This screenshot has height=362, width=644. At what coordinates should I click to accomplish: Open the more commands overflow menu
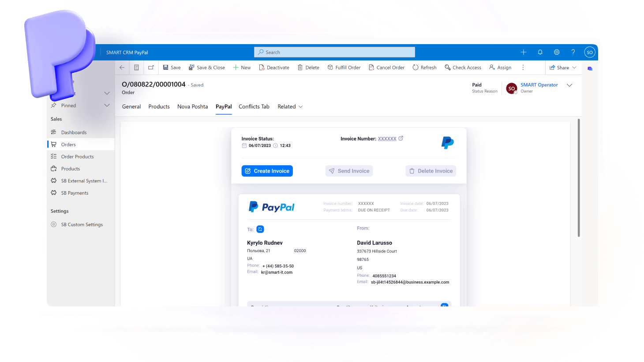523,68
